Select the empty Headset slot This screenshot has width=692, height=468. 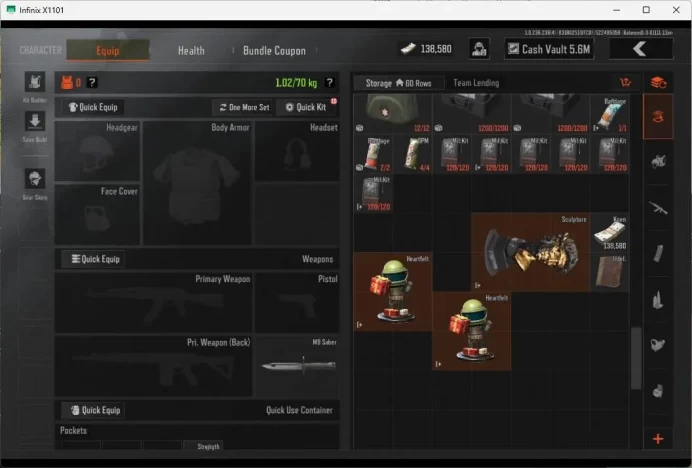tap(297, 151)
